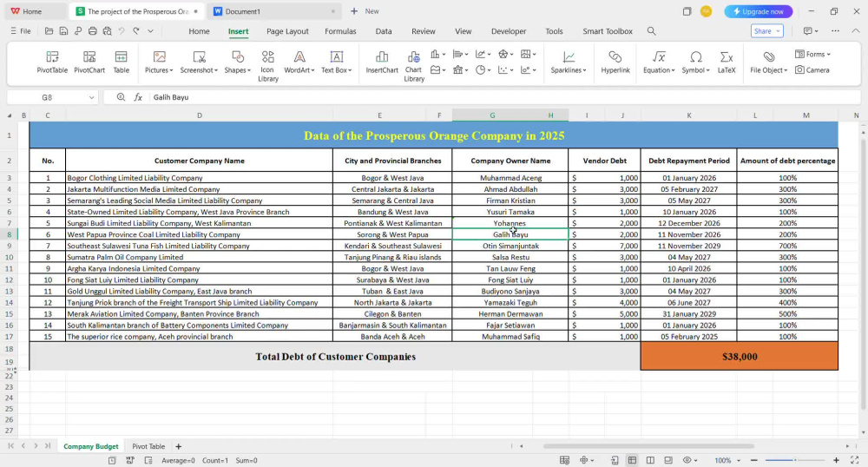The height and width of the screenshot is (467, 868).
Task: Open the Smart Toolbox tab
Action: pyautogui.click(x=608, y=31)
